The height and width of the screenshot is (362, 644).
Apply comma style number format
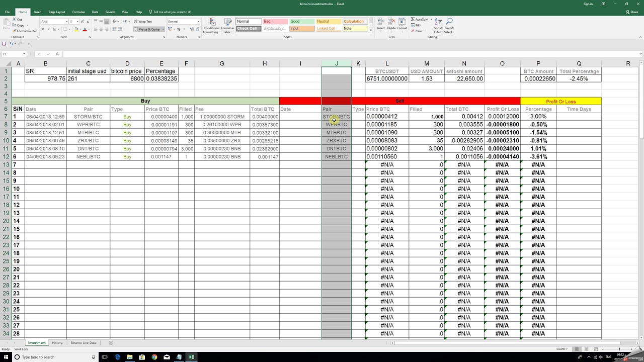point(184,29)
